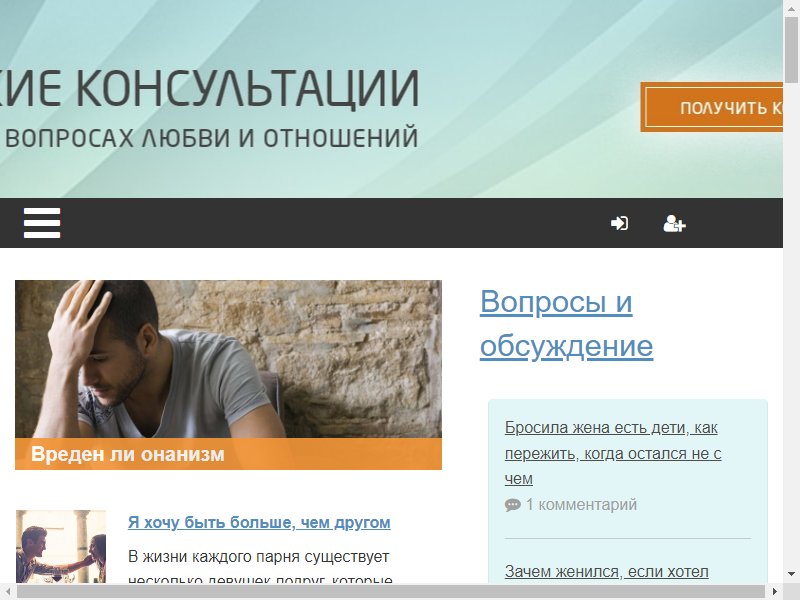Click the orange 'Получить' consultation button
Image resolution: width=800 pixels, height=600 pixels.
712,107
